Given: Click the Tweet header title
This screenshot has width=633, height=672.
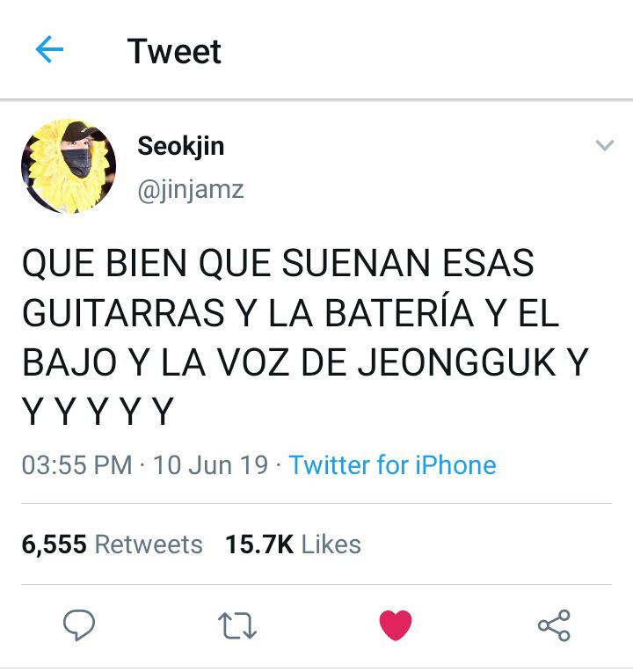Looking at the screenshot, I should click(x=174, y=51).
